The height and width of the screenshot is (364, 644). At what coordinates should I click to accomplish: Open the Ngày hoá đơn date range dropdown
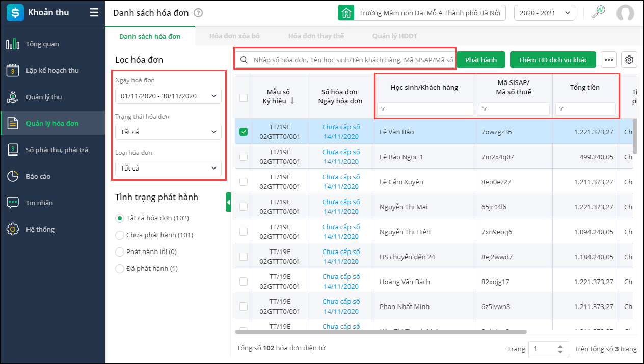tap(168, 95)
